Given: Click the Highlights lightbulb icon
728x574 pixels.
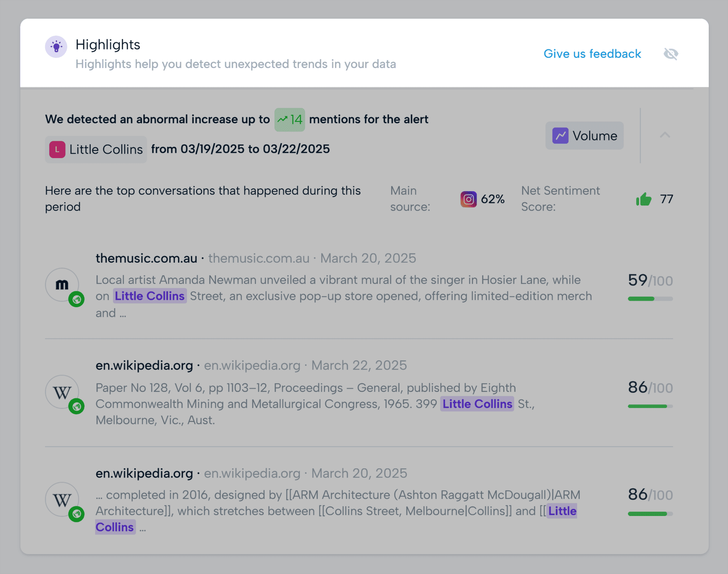Looking at the screenshot, I should pyautogui.click(x=56, y=47).
